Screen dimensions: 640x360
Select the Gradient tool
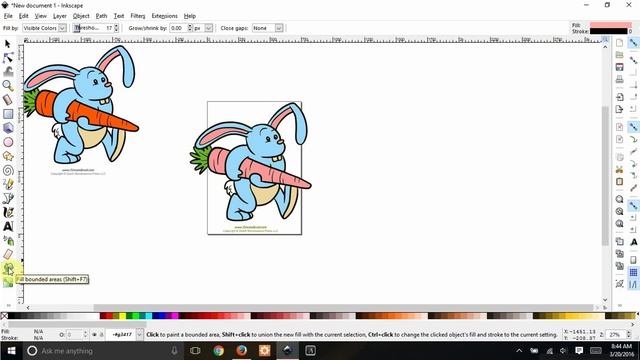8,282
